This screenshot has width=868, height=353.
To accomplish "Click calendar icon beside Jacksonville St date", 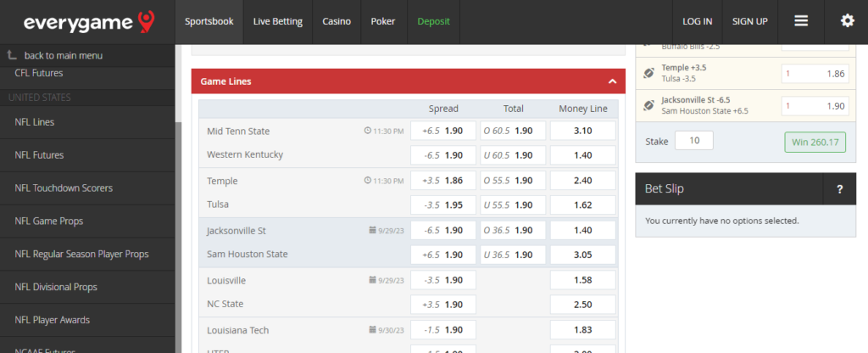I will 373,230.
